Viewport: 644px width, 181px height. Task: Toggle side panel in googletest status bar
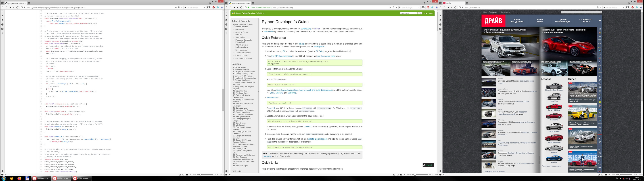coord(3,174)
